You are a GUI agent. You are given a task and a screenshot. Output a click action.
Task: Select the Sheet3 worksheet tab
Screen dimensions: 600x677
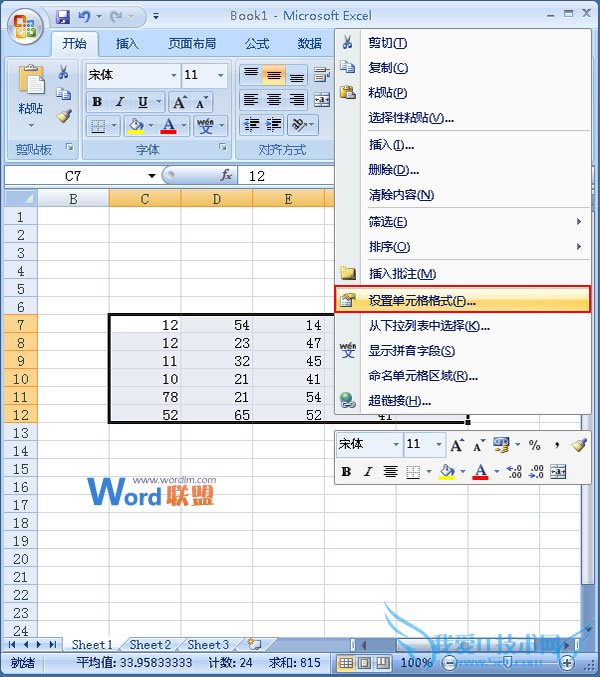click(x=208, y=645)
